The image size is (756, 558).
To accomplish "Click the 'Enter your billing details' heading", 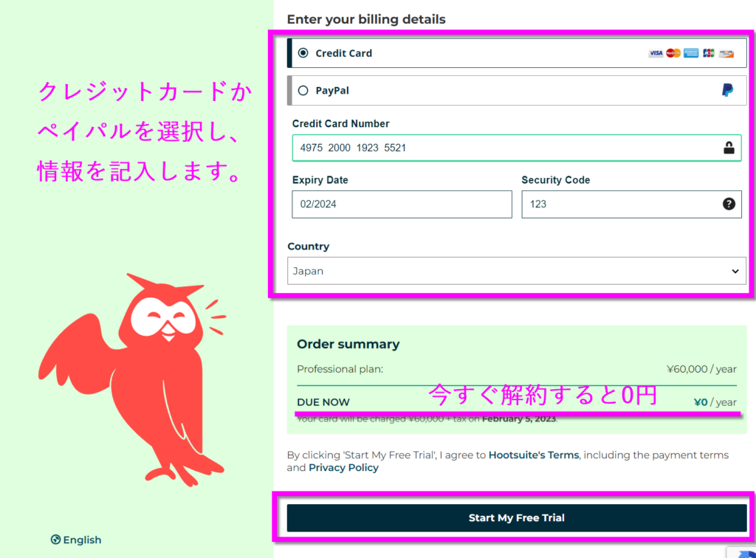I will pyautogui.click(x=366, y=19).
